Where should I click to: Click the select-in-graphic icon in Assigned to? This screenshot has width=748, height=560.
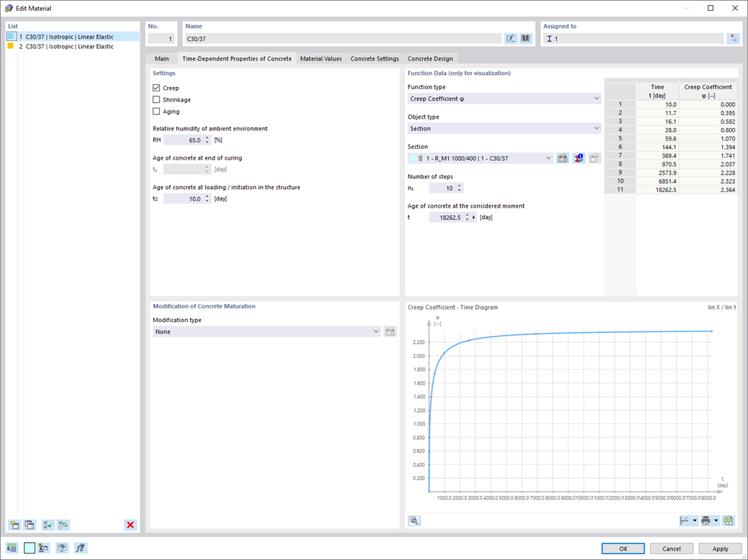pos(733,39)
